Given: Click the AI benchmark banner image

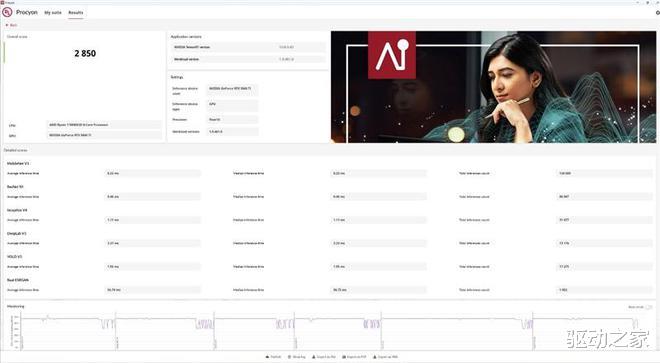Looking at the screenshot, I should pyautogui.click(x=493, y=87).
